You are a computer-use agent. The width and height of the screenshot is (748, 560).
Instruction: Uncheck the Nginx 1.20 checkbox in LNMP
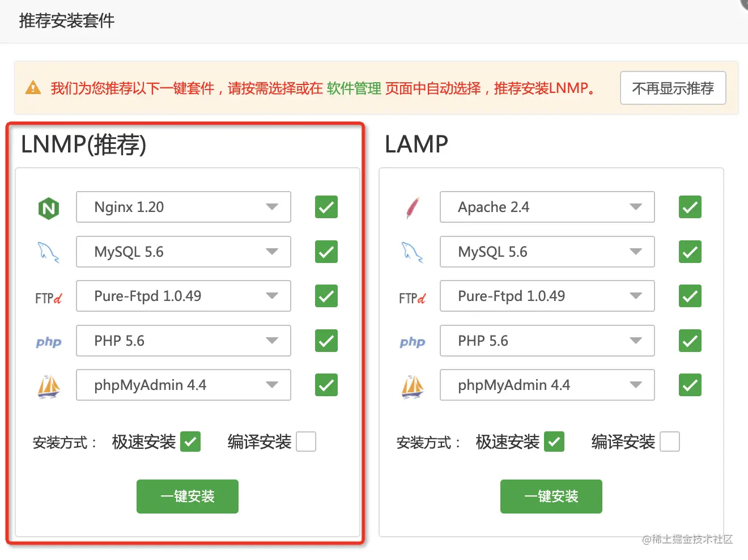[326, 207]
